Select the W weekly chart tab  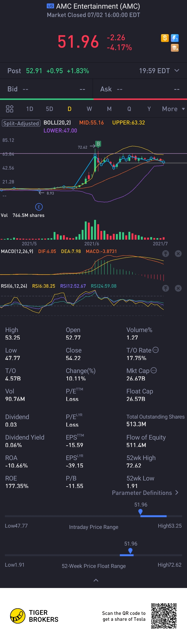point(89,109)
